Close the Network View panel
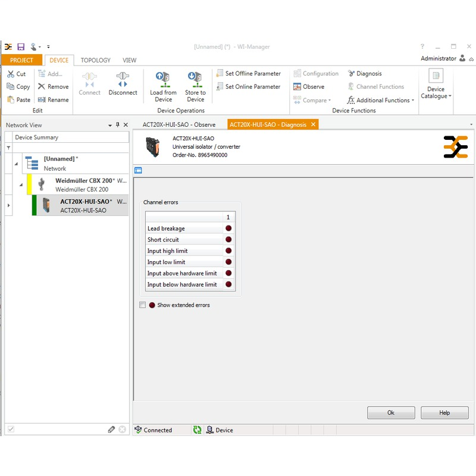 click(x=126, y=125)
